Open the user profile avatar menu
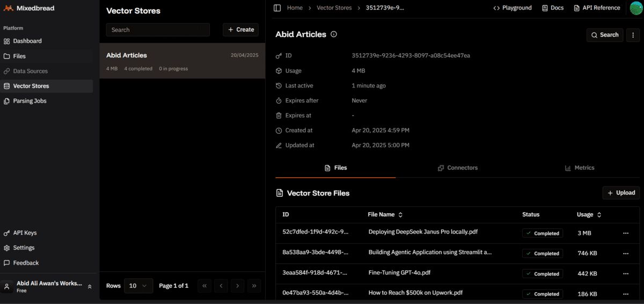 pos(636,8)
